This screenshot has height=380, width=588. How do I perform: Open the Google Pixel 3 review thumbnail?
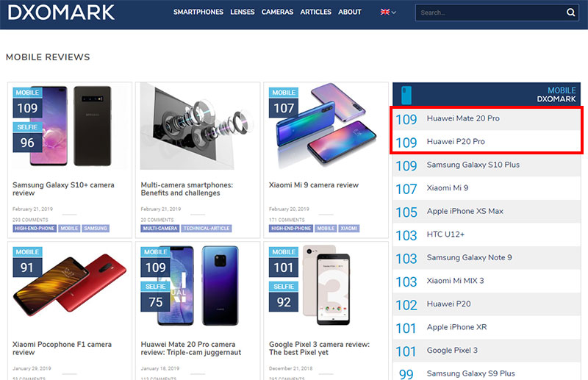click(326, 286)
